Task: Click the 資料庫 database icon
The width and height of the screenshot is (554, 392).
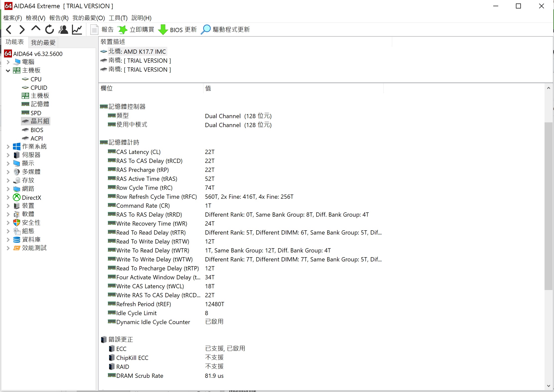Action: pos(17,240)
